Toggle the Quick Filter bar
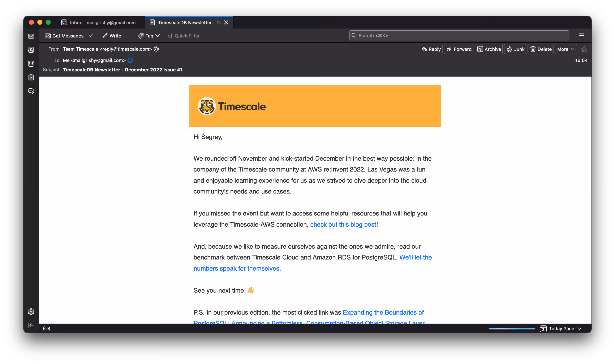Viewport: 615px width, 364px height. pos(184,36)
